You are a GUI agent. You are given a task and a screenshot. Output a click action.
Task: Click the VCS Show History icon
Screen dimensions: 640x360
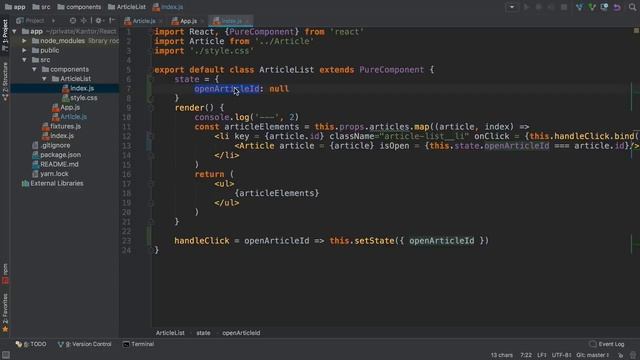[604, 7]
